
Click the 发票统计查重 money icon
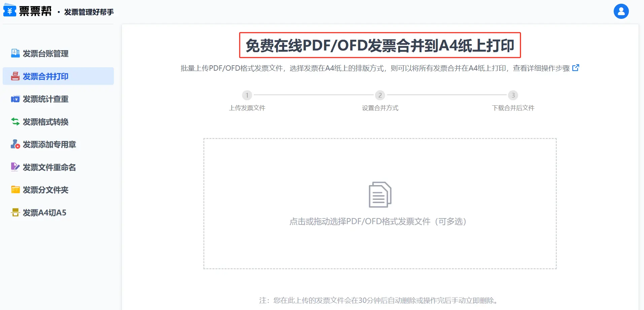click(15, 99)
